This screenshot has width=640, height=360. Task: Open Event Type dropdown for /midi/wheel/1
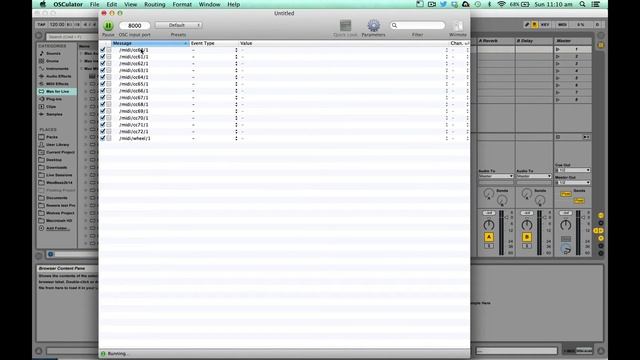236,138
